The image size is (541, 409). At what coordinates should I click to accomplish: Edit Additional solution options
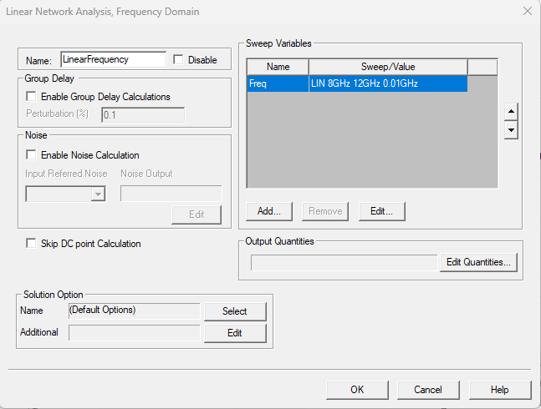click(235, 333)
